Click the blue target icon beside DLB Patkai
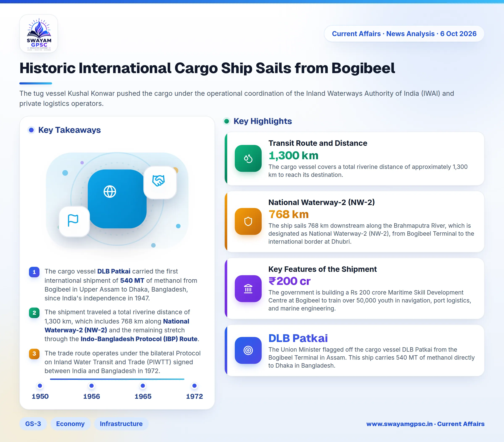The image size is (504, 442). (x=248, y=350)
